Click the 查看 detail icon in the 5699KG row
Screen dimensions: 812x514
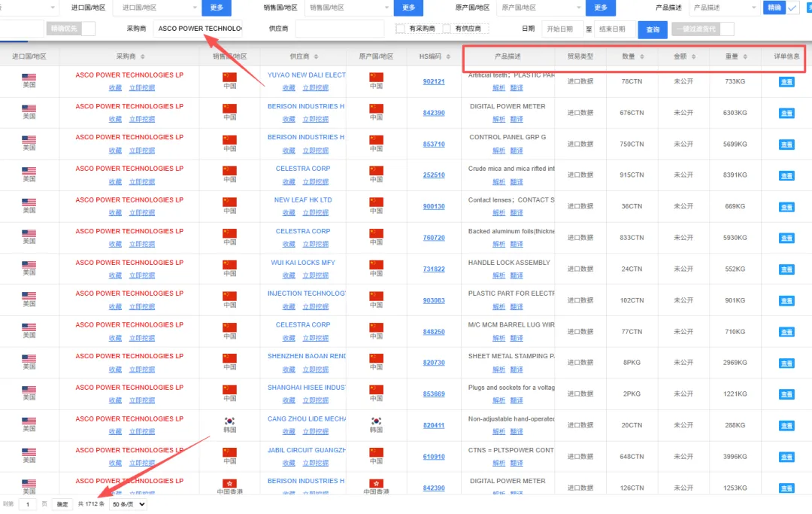click(786, 144)
